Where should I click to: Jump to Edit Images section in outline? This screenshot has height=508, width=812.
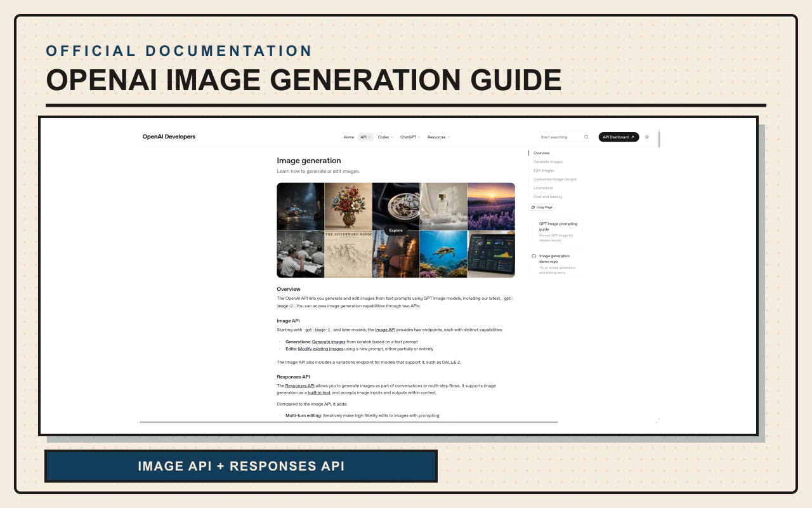pyautogui.click(x=544, y=170)
